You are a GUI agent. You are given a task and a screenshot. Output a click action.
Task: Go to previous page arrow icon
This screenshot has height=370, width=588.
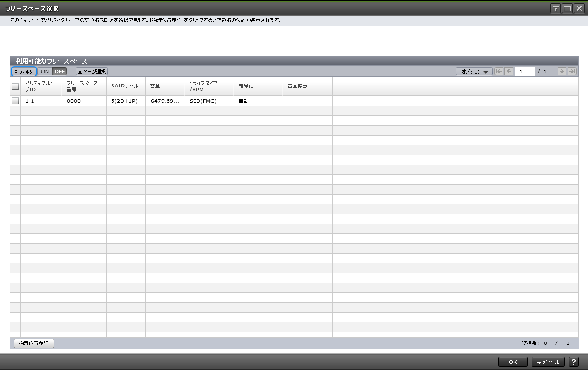[x=509, y=71]
